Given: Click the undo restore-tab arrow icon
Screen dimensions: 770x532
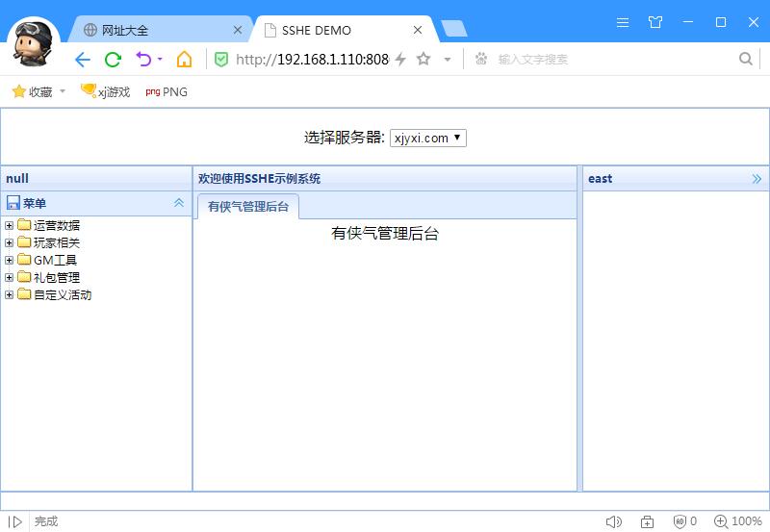Looking at the screenshot, I should tap(143, 60).
